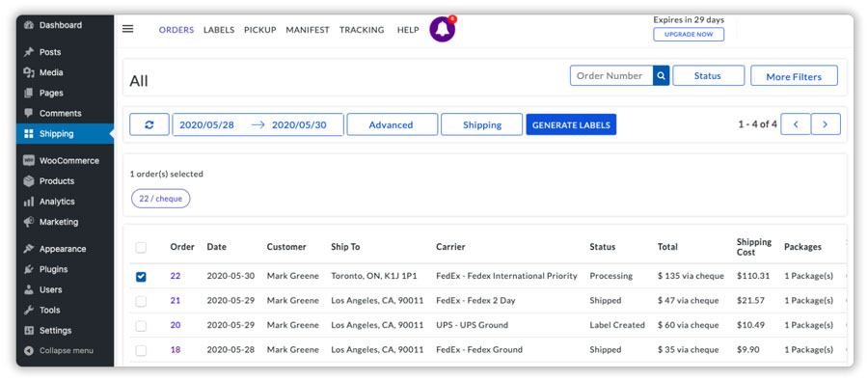Open Media in the sidebar
Image resolution: width=868 pixels, height=381 pixels.
tap(65, 72)
